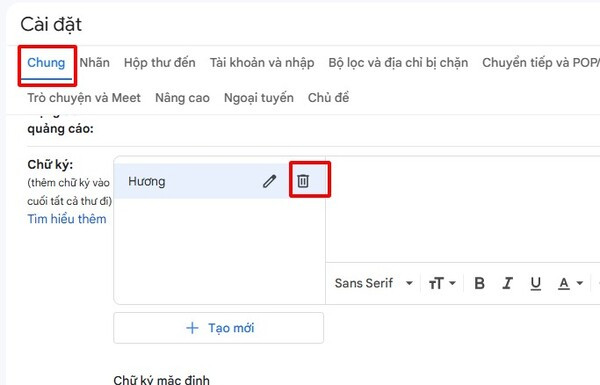Open the Tài khoản và nhập tab

(262, 62)
